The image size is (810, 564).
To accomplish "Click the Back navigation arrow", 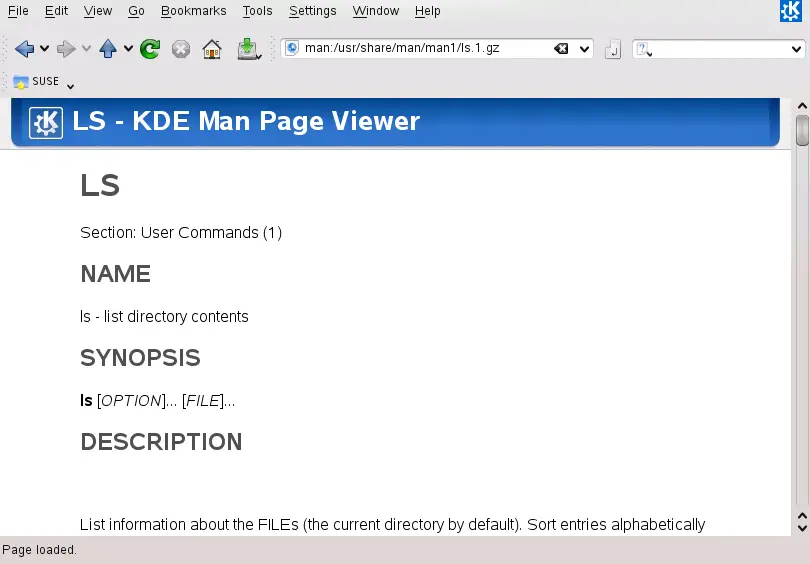I will pos(24,49).
